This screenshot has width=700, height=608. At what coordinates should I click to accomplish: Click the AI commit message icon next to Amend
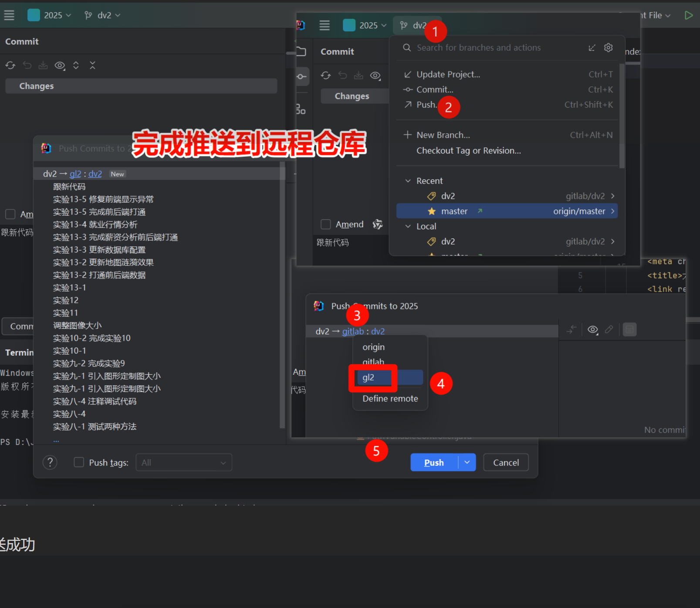click(378, 224)
